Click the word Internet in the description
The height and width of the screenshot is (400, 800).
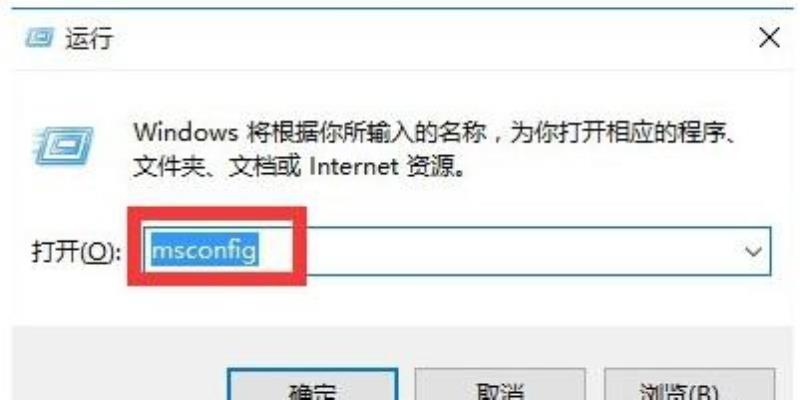click(354, 166)
